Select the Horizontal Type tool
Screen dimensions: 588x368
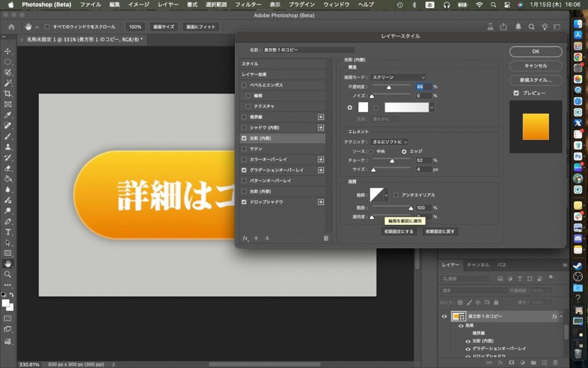pyautogui.click(x=8, y=232)
